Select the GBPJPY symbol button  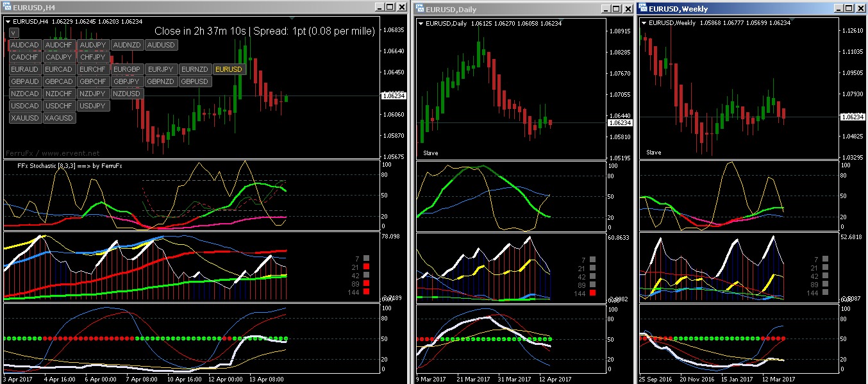click(x=127, y=81)
